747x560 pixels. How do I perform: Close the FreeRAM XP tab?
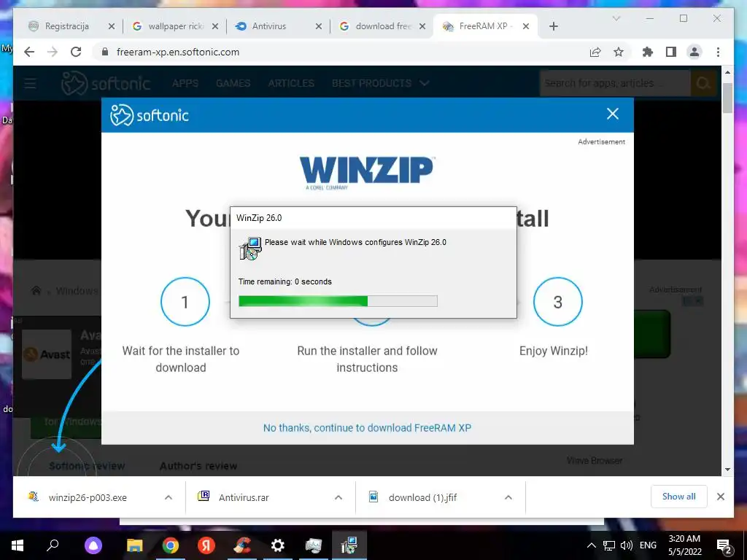click(526, 26)
